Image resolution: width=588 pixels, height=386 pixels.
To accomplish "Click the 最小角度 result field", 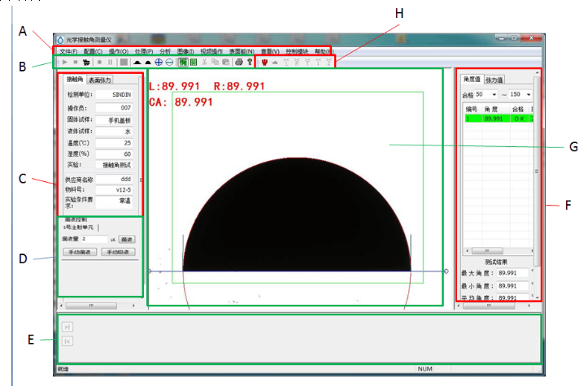I will (512, 286).
